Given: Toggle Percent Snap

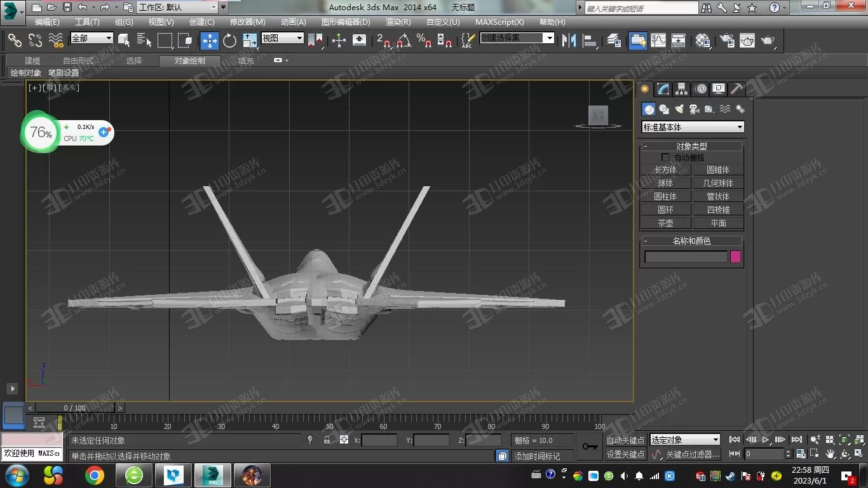Looking at the screenshot, I should tap(424, 41).
